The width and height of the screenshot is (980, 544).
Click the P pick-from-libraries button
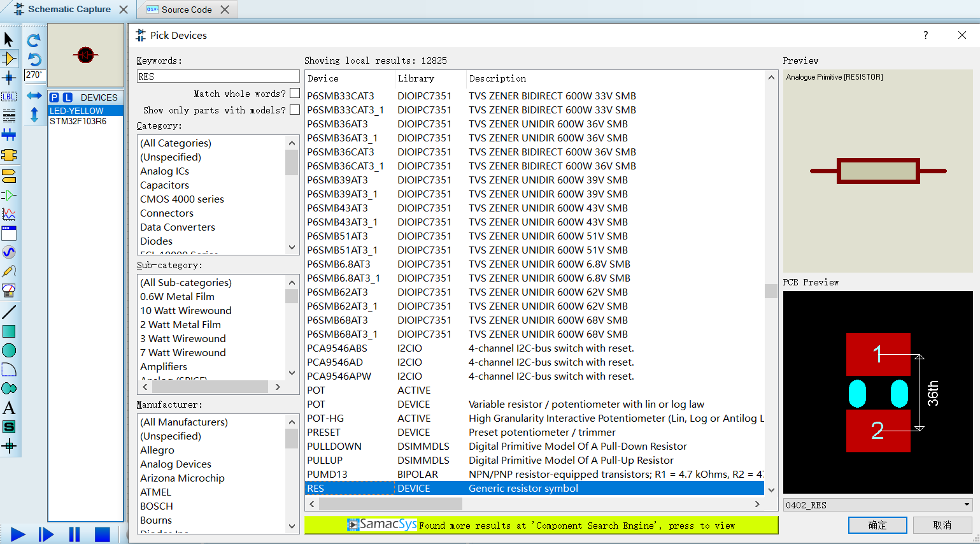click(54, 97)
